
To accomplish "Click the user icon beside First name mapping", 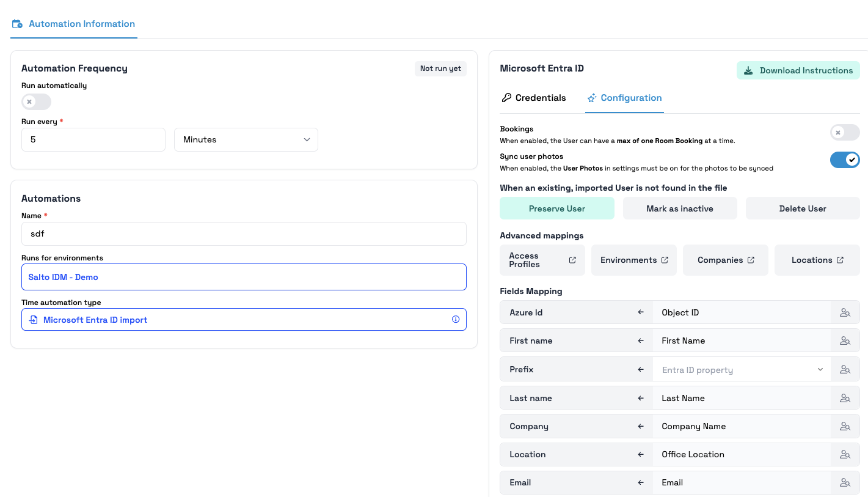I will click(x=845, y=341).
